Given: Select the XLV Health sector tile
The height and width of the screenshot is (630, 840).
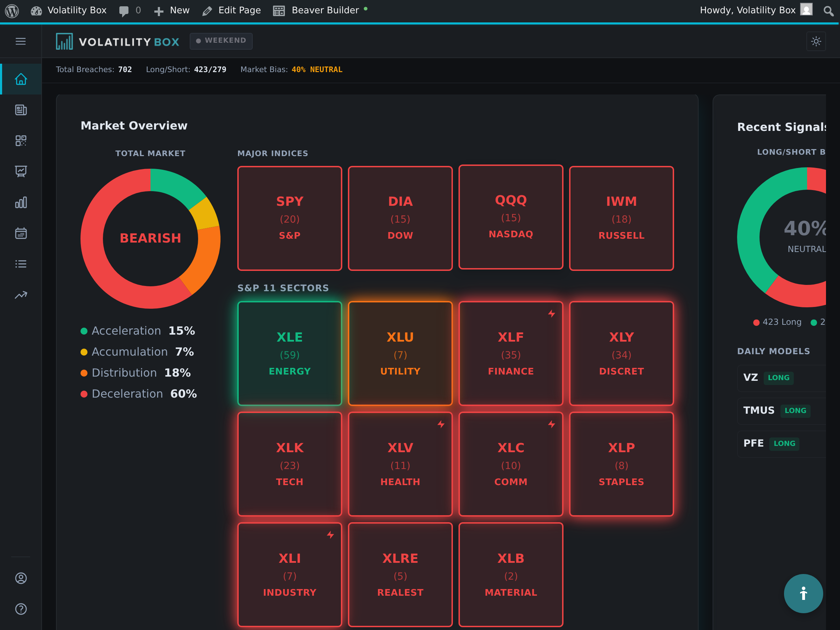Looking at the screenshot, I should coord(400,464).
